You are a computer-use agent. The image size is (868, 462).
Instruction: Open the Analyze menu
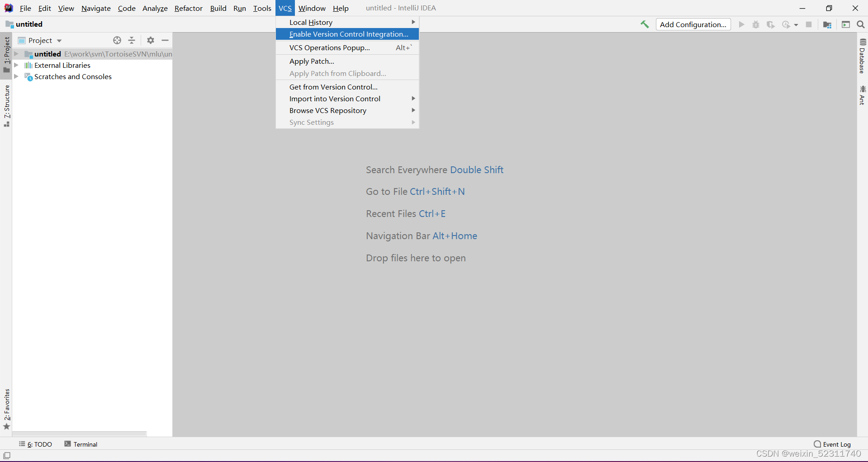click(x=155, y=8)
